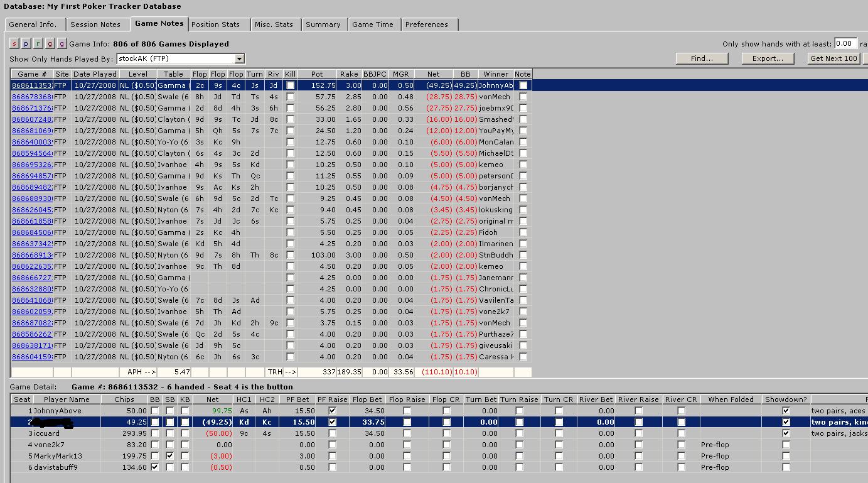Sort games by the Pot column header
The height and width of the screenshot is (483, 868).
click(317, 74)
